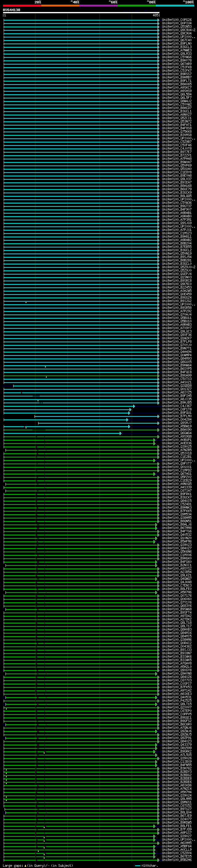Select the UniRef100_Q39025 label
This screenshot has width=197, height=868.
pyautogui.click(x=176, y=446)
